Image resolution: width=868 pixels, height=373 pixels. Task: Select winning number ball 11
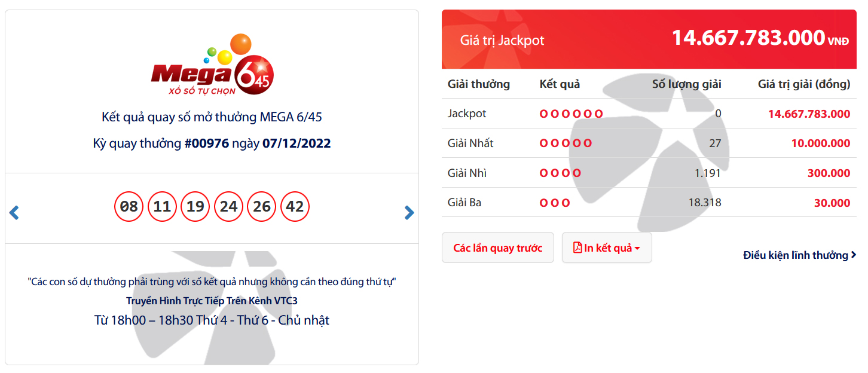click(x=163, y=207)
